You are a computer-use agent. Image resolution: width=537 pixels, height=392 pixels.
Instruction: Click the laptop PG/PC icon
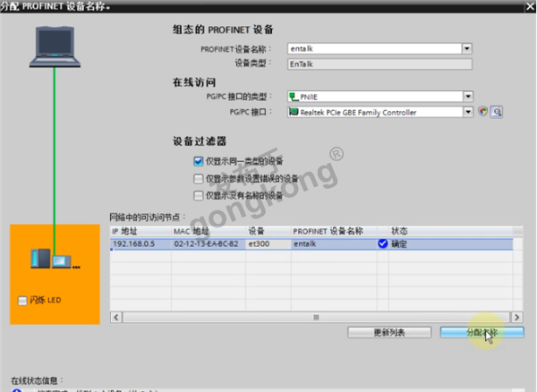coord(55,47)
